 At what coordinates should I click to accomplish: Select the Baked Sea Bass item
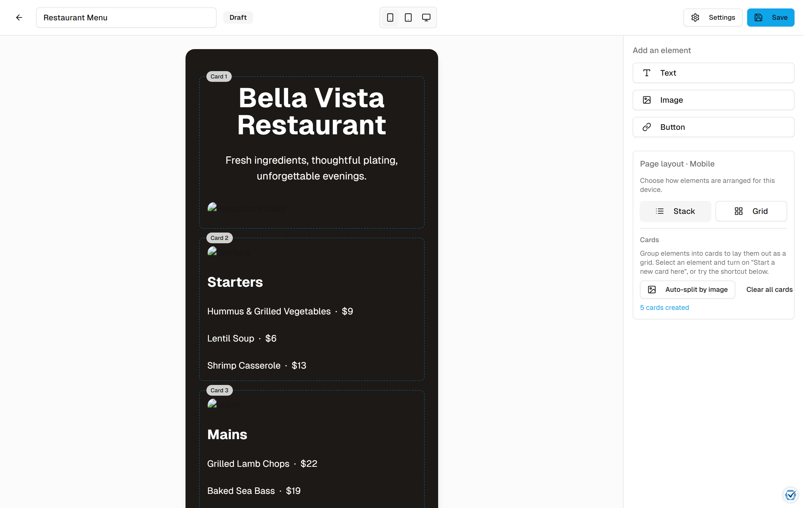pyautogui.click(x=254, y=491)
